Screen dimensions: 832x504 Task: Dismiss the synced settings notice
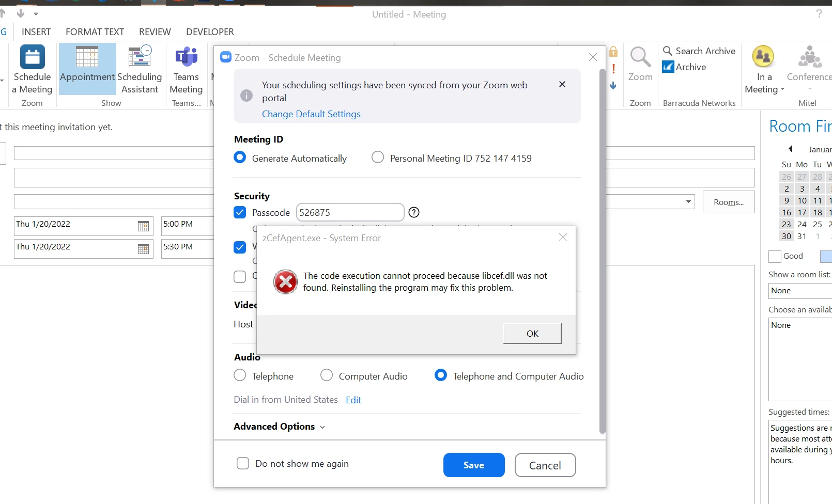(562, 84)
